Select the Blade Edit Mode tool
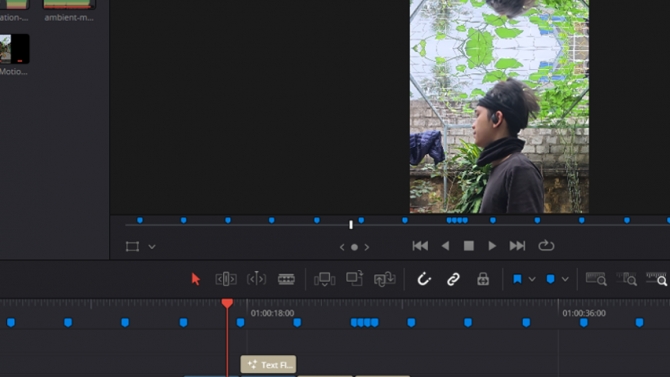Image resolution: width=670 pixels, height=377 pixels. coord(286,279)
